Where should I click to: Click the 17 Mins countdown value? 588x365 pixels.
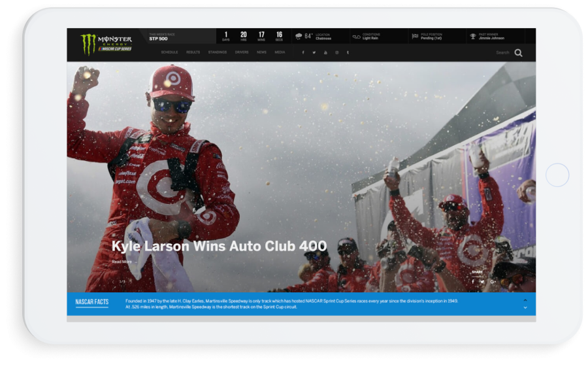pos(261,36)
